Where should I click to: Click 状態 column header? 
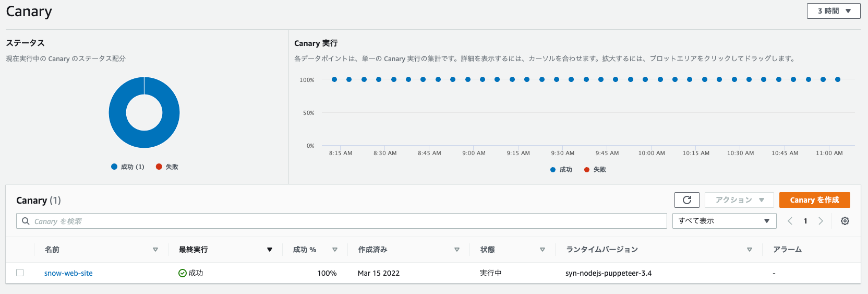coord(488,250)
